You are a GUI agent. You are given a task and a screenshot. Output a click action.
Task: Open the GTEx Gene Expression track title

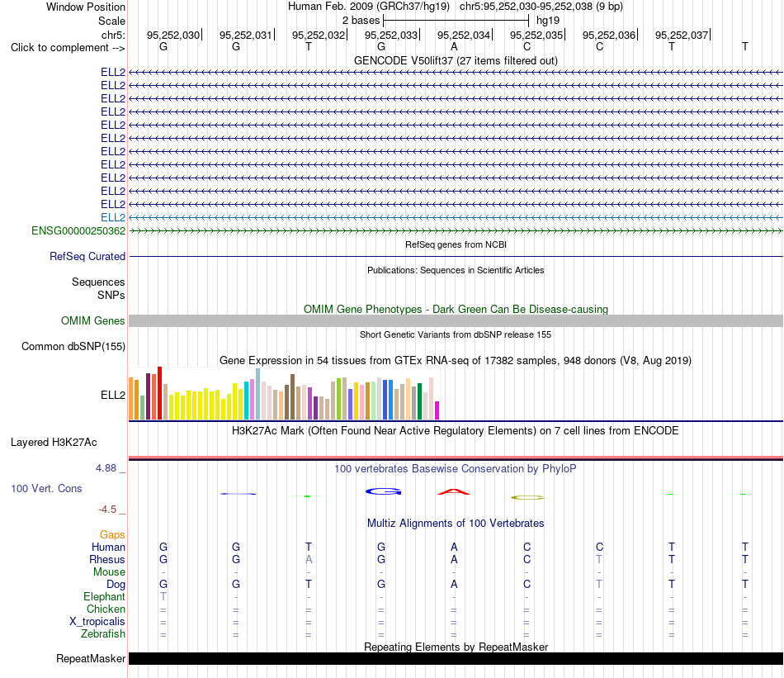(456, 360)
